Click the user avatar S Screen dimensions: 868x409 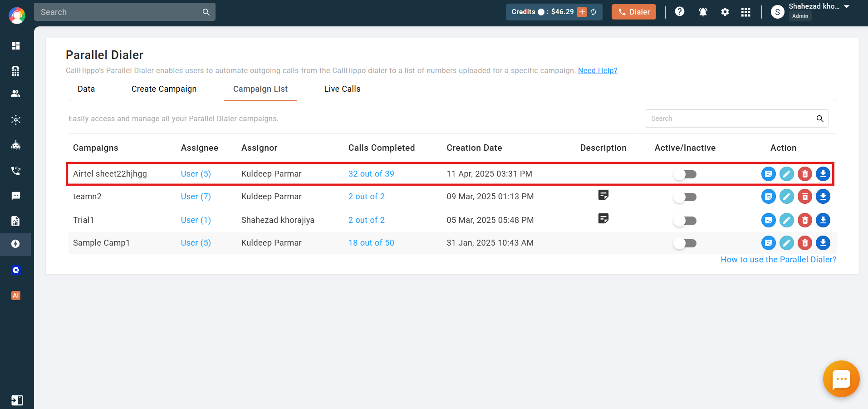tap(777, 12)
